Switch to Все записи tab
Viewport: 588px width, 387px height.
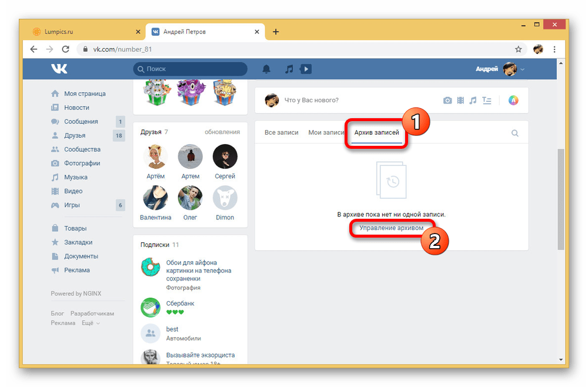click(x=281, y=132)
